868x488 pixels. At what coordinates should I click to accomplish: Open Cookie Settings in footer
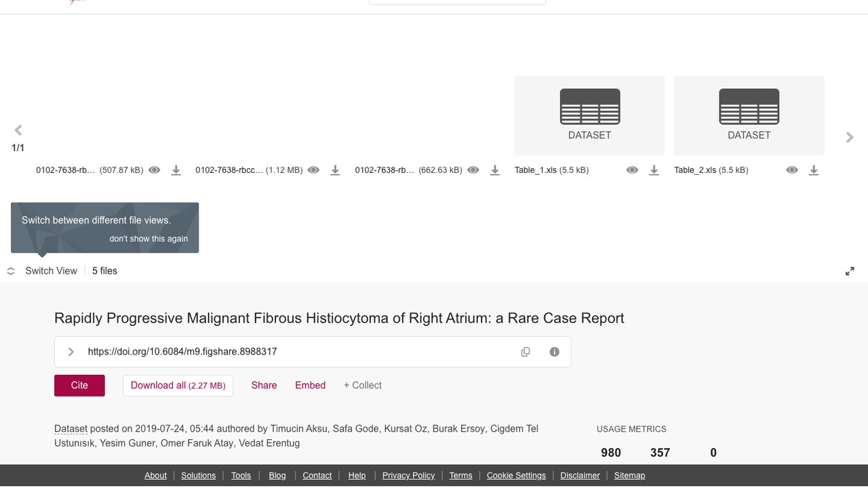[516, 476]
